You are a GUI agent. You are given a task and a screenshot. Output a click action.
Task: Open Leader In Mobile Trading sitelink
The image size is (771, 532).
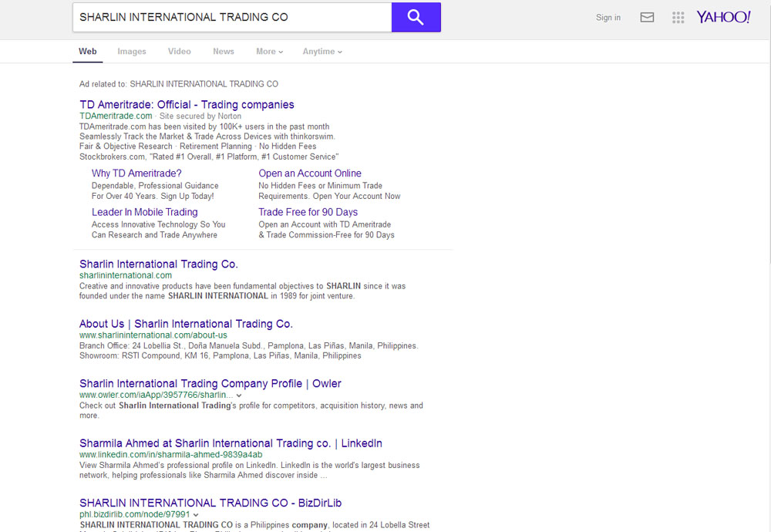[145, 212]
